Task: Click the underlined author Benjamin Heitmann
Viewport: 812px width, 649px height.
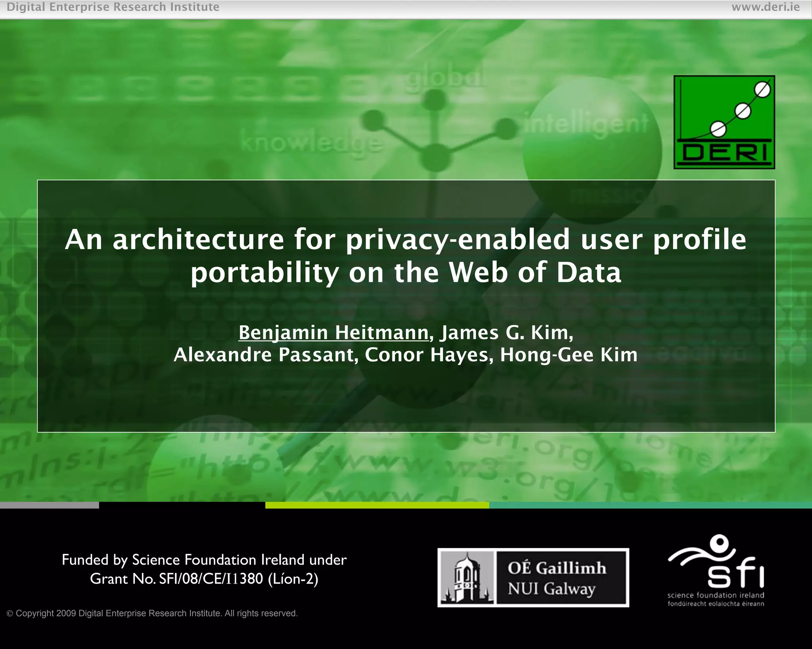Action: [333, 333]
